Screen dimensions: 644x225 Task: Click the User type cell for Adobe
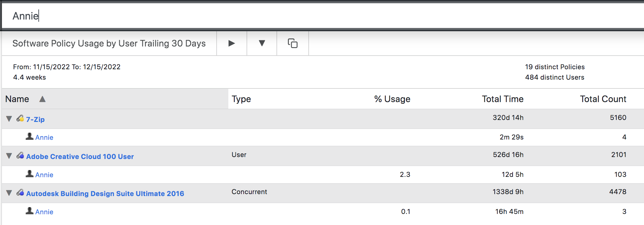(239, 155)
